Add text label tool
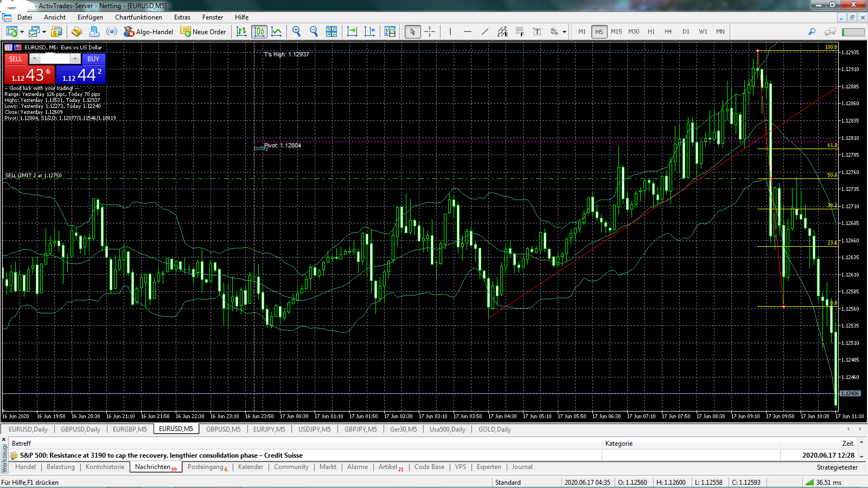Viewport: 868px width, 488px height. click(537, 31)
